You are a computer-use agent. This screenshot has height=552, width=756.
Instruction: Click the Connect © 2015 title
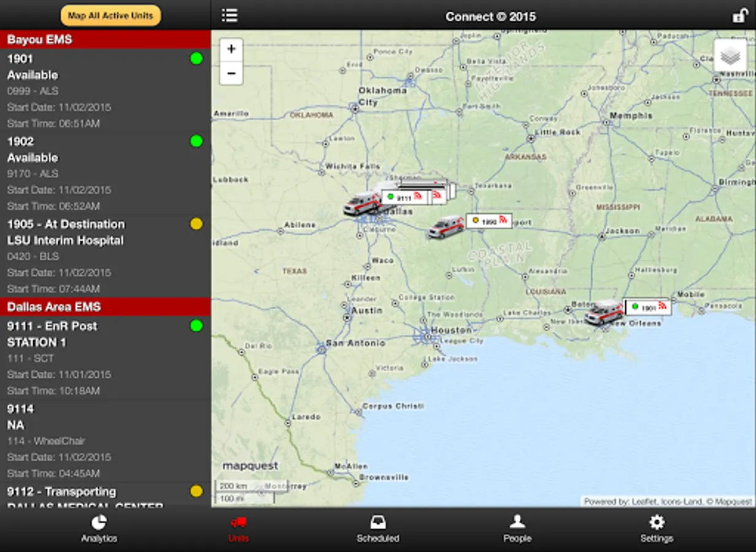pos(491,17)
